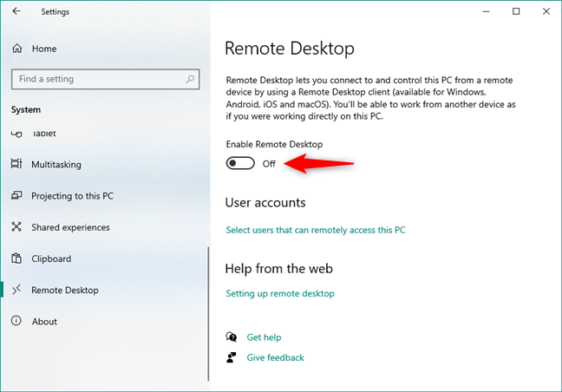Maximize the Settings window

[516, 11]
